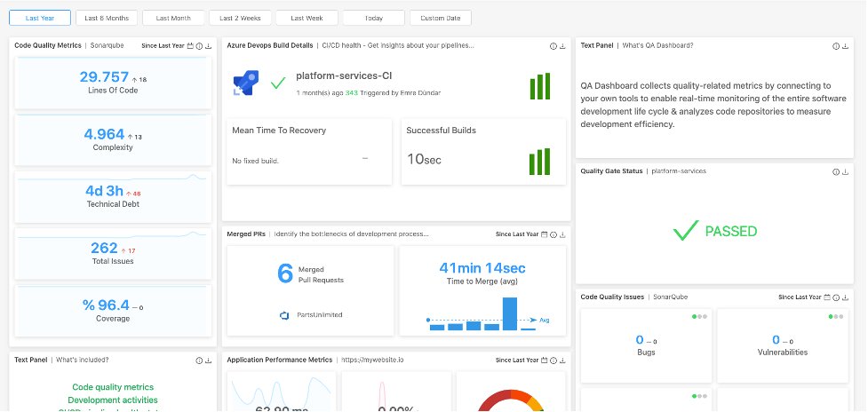Click the Development activities green text
The width and height of the screenshot is (868, 412).
point(113,400)
